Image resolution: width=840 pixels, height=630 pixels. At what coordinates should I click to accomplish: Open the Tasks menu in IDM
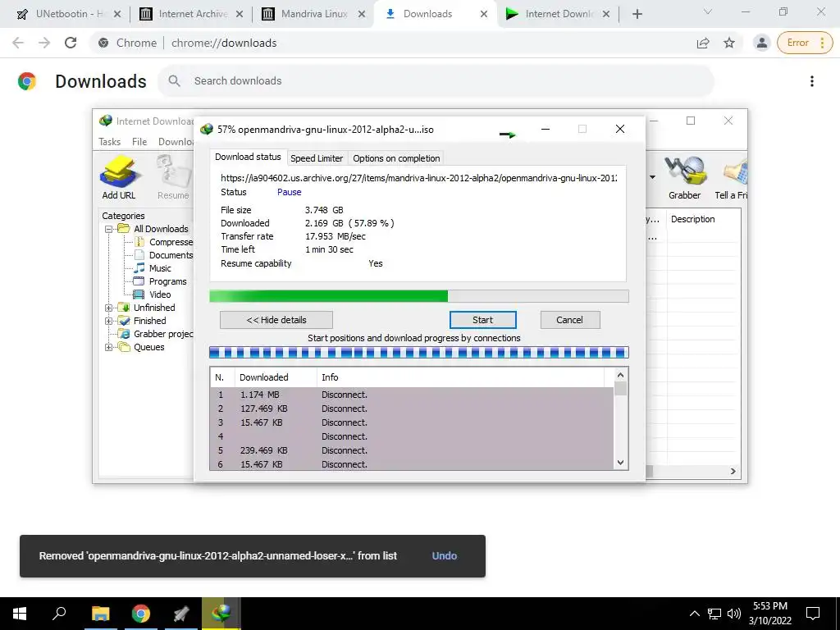tap(109, 141)
